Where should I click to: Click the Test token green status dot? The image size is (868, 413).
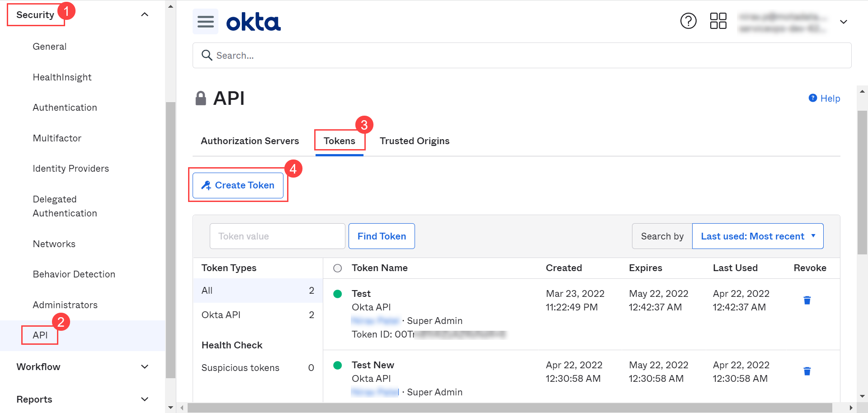(x=337, y=294)
